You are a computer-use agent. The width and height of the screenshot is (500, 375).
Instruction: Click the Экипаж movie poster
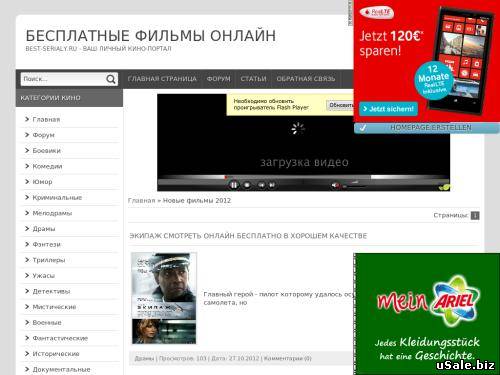coord(164,298)
